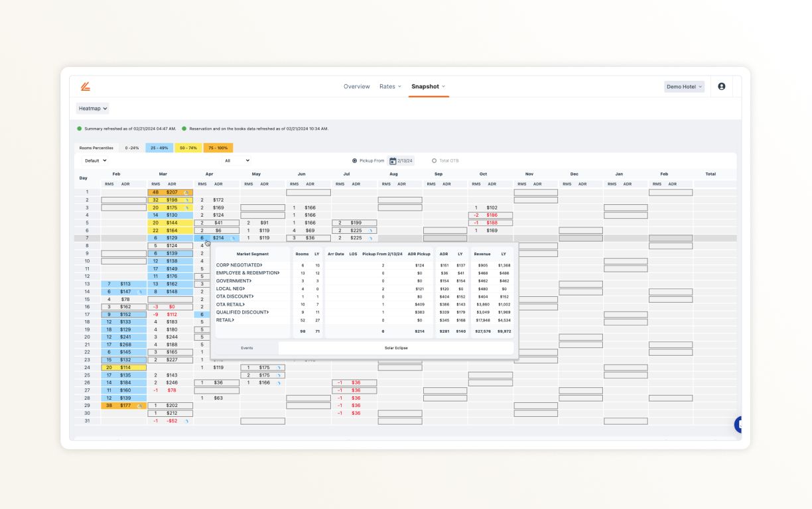812x509 pixels.
Task: Click event icon in March day 2 $198 cell
Action: [187, 199]
